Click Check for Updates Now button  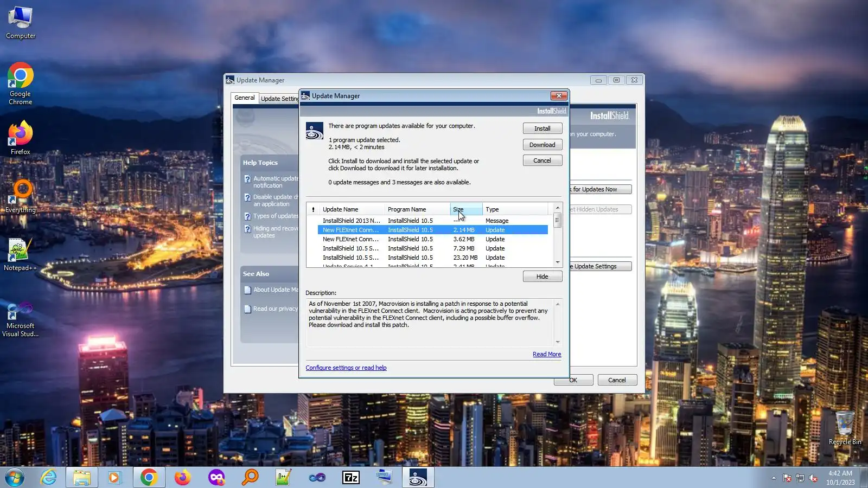point(601,189)
